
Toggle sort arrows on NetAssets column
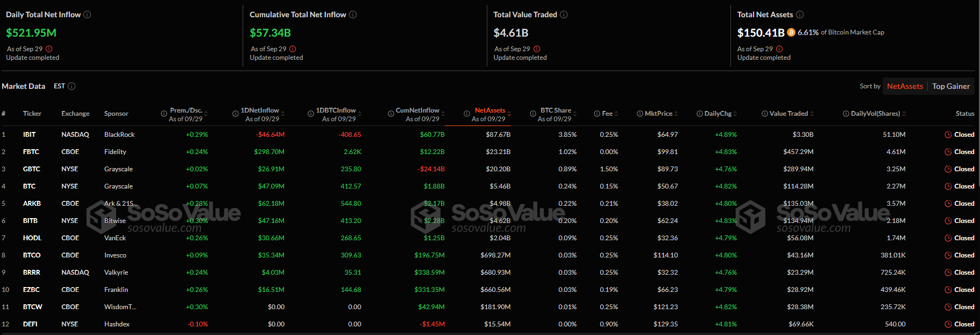tap(509, 114)
